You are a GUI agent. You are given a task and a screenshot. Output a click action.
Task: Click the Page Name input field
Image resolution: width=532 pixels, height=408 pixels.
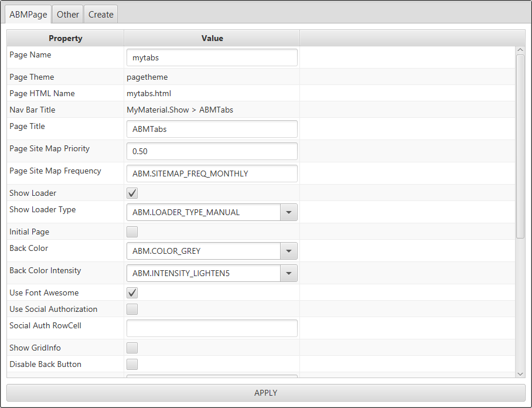pos(212,57)
